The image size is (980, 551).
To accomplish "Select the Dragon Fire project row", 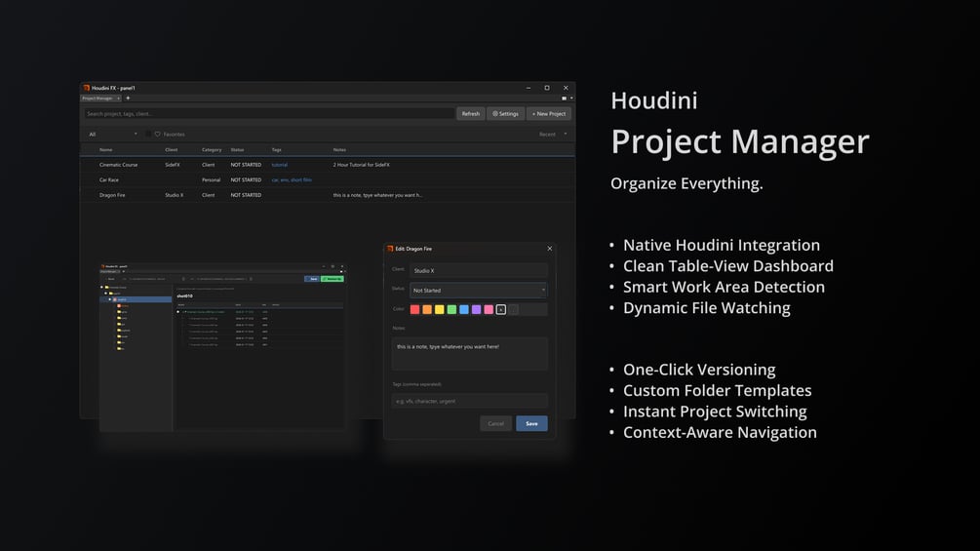I will pos(328,195).
